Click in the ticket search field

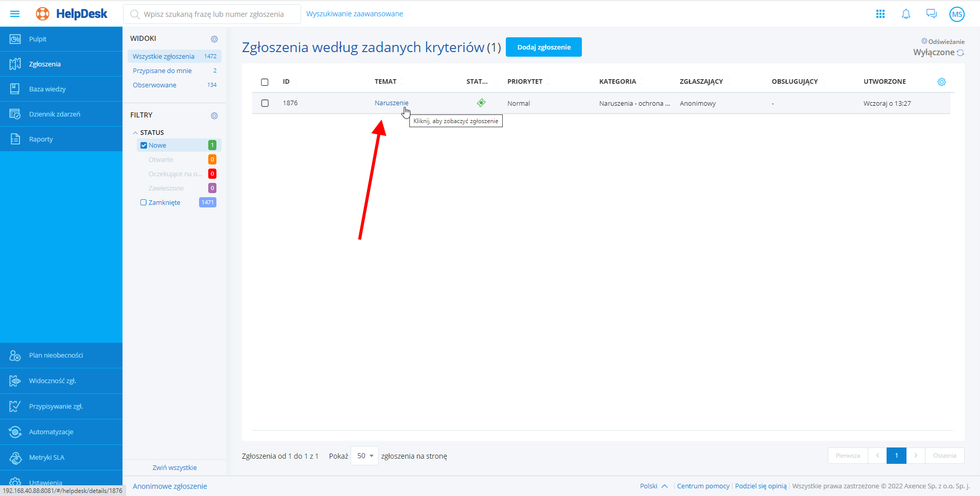pyautogui.click(x=213, y=14)
